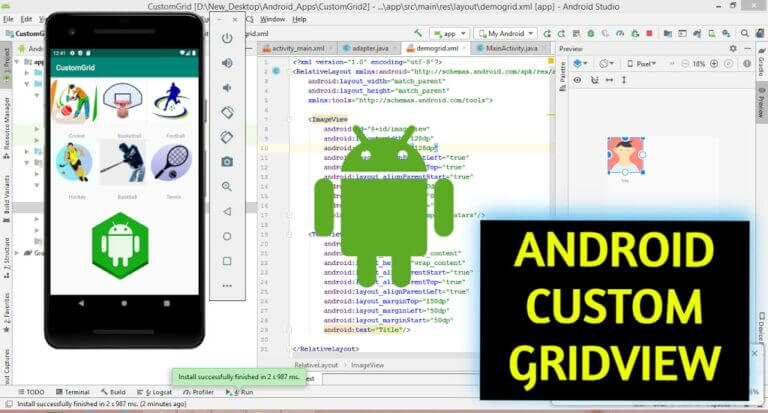Image resolution: width=768 pixels, height=413 pixels.
Task: Click the emulator volume down icon
Action: coord(227,88)
